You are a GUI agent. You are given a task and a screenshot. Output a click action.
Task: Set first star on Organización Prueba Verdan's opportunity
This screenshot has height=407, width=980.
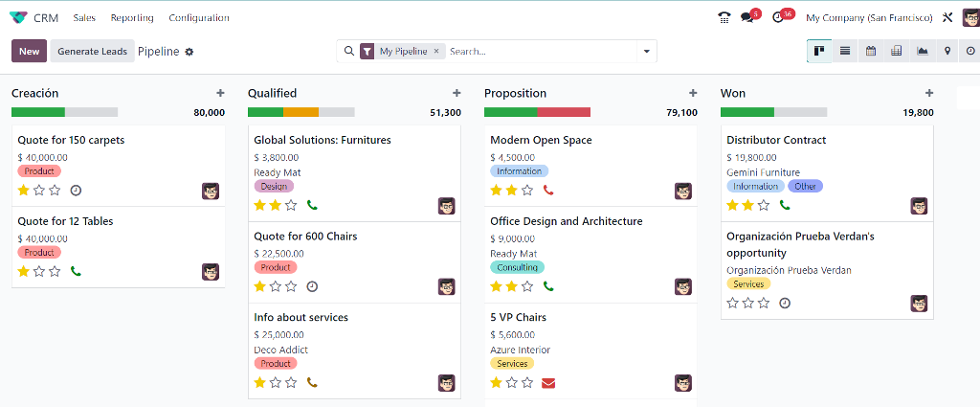tap(732, 304)
